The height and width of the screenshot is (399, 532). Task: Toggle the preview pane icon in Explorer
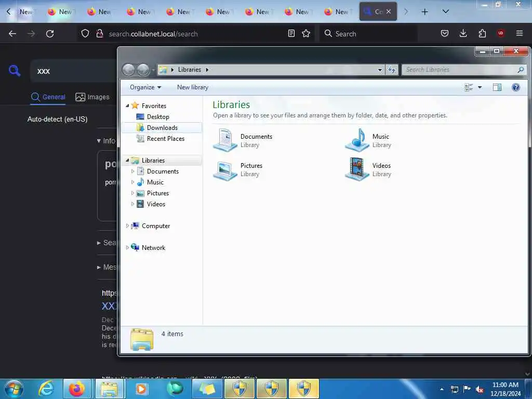[497, 87]
